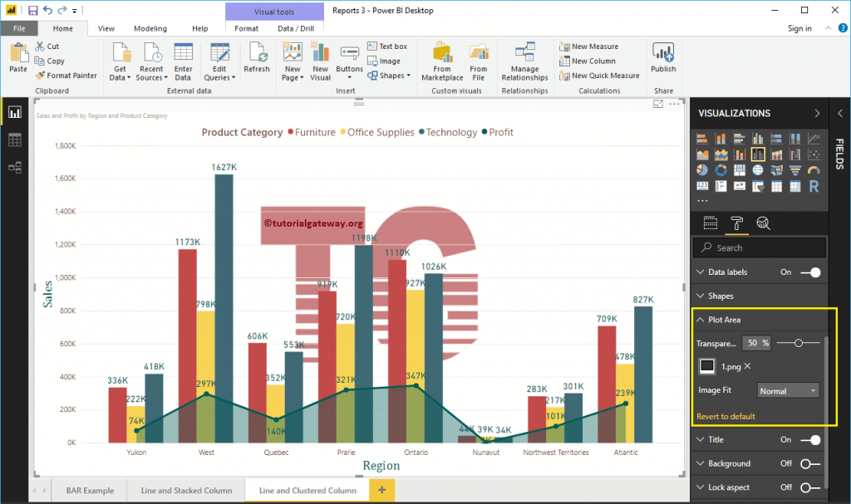Click the Refresh icon in the ribbon

[x=257, y=58]
